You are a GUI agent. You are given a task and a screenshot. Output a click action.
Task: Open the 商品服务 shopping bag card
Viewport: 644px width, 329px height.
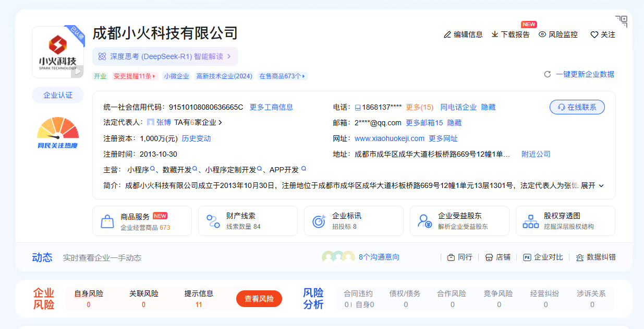142,221
